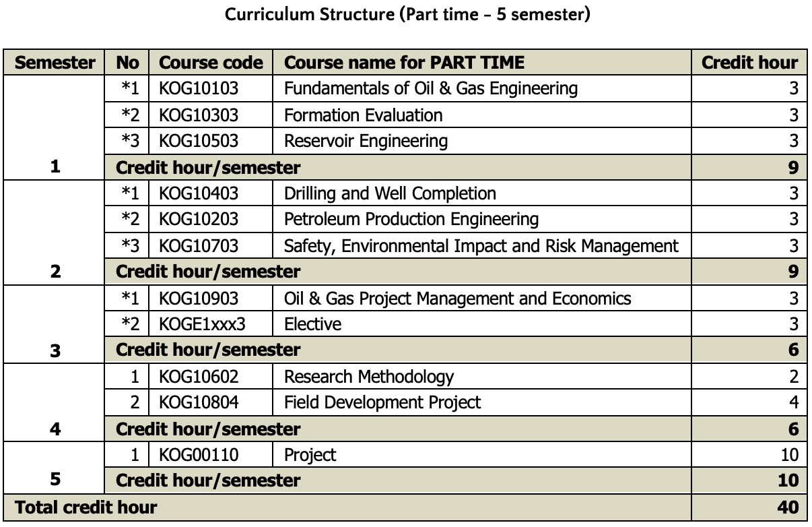The width and height of the screenshot is (812, 527).
Task: Select Drilling and Well Completion row
Action: (x=390, y=194)
